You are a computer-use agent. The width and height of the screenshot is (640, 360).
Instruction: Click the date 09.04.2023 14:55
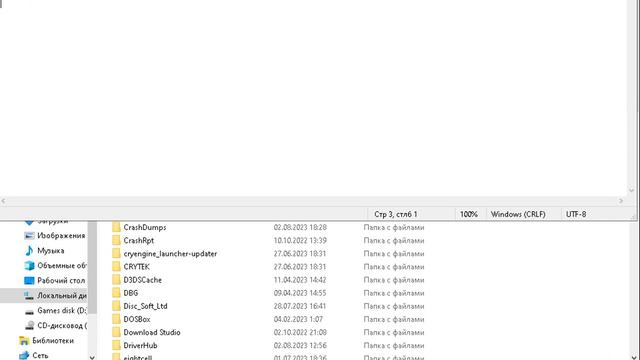[x=300, y=293]
